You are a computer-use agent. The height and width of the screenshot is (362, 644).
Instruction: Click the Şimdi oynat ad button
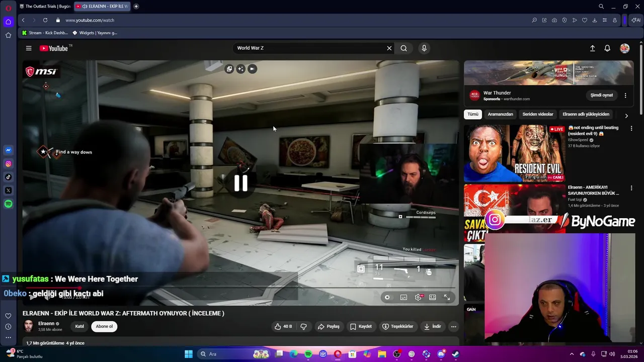tap(602, 95)
